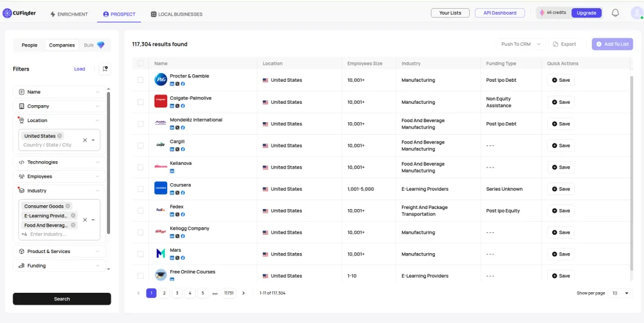
Task: Remove the United States location tag
Action: click(x=60, y=136)
